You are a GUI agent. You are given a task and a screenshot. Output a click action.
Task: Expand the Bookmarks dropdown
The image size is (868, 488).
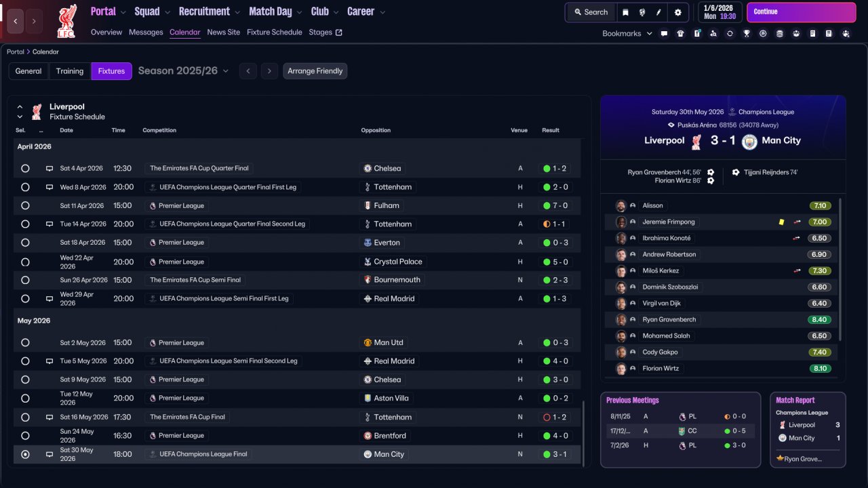click(x=627, y=33)
